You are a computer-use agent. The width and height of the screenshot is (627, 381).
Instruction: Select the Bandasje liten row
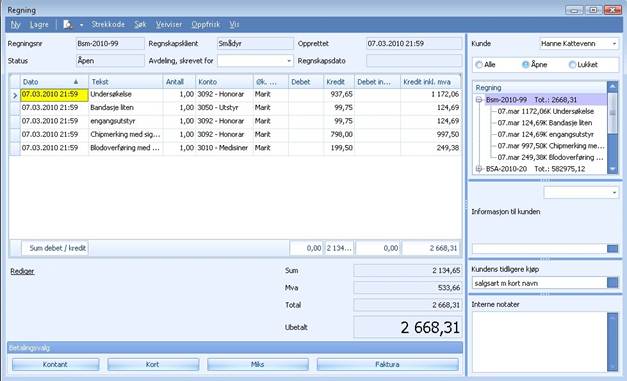coord(235,108)
